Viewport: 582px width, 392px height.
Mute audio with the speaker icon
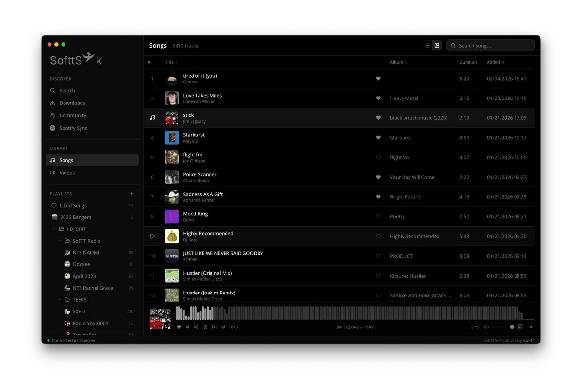(486, 327)
